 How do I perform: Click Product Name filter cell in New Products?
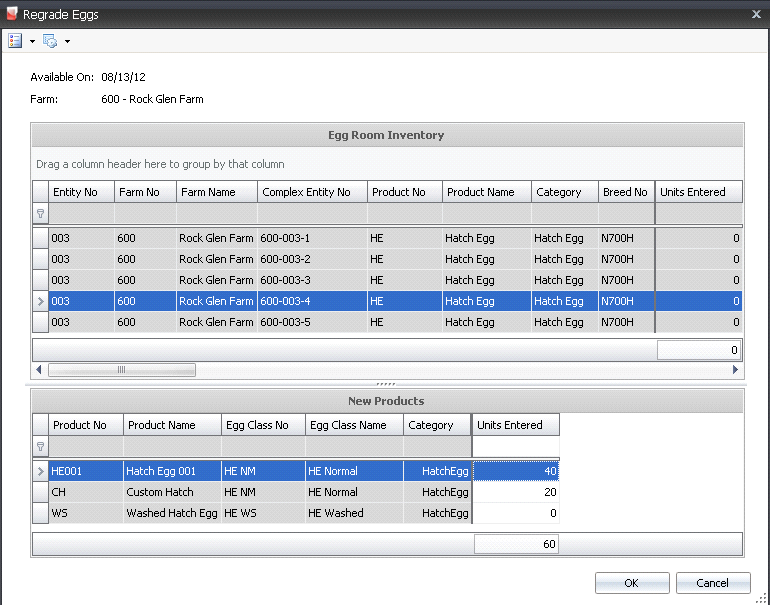tap(172, 446)
